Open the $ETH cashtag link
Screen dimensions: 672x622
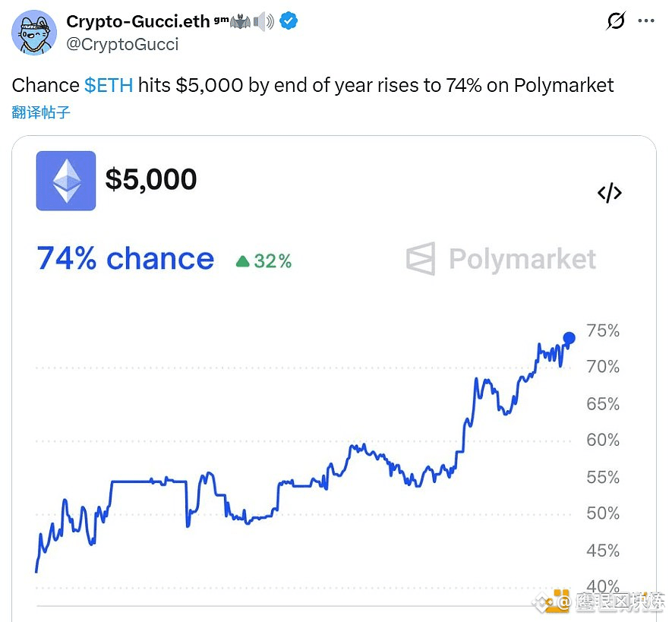pos(109,85)
